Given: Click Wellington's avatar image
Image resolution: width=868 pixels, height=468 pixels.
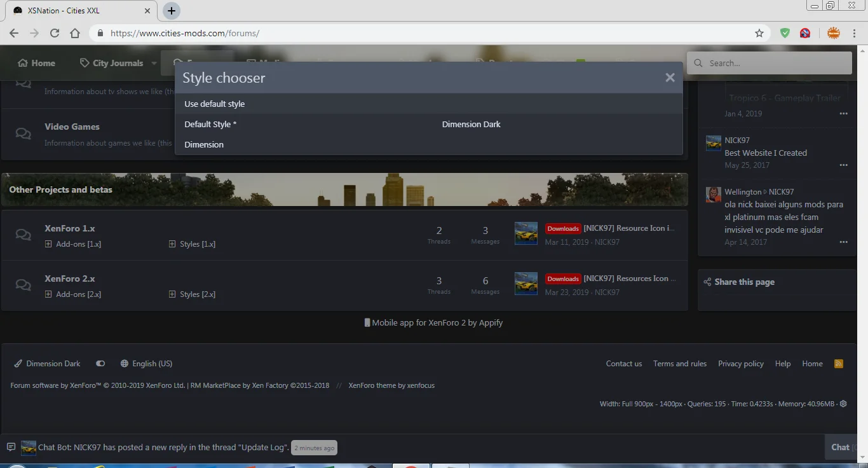Looking at the screenshot, I should [x=714, y=195].
